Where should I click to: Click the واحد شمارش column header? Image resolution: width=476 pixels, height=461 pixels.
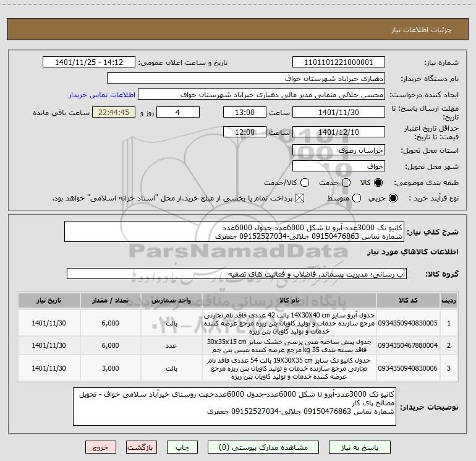coord(171,300)
